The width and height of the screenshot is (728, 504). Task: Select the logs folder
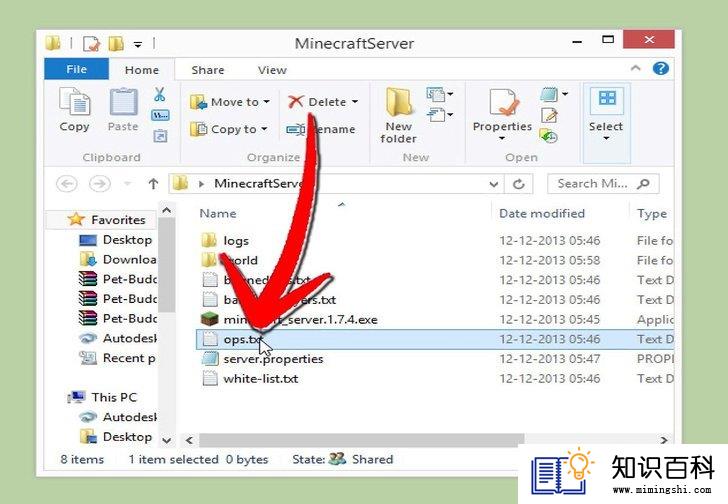click(x=236, y=241)
